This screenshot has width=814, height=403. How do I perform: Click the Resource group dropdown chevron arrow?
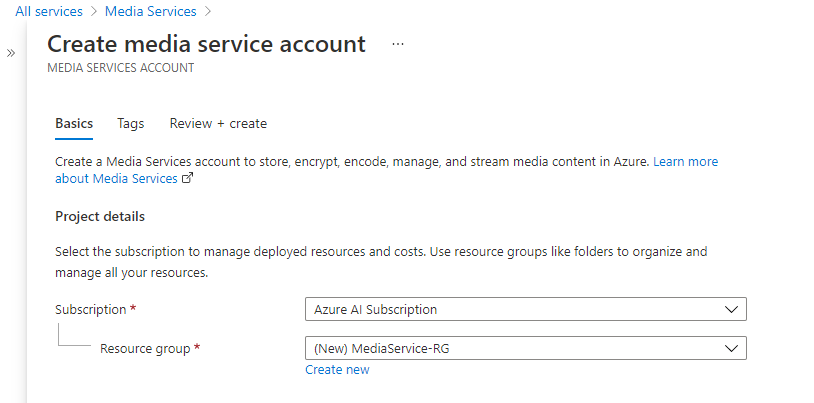(732, 348)
